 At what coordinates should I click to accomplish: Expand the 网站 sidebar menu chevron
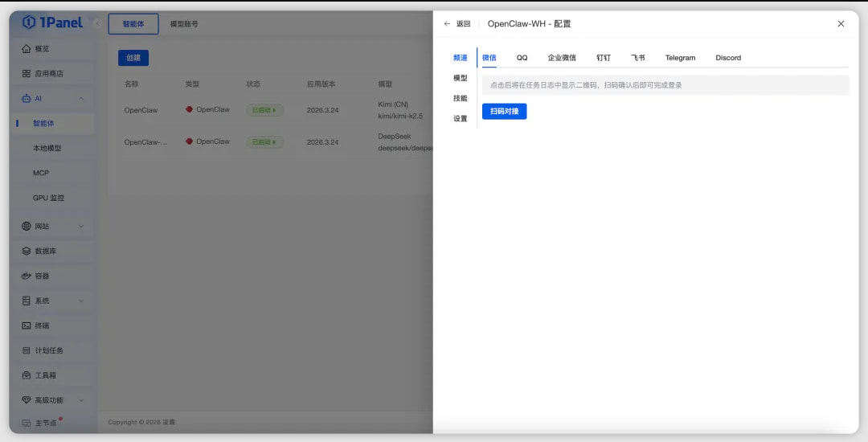81,227
